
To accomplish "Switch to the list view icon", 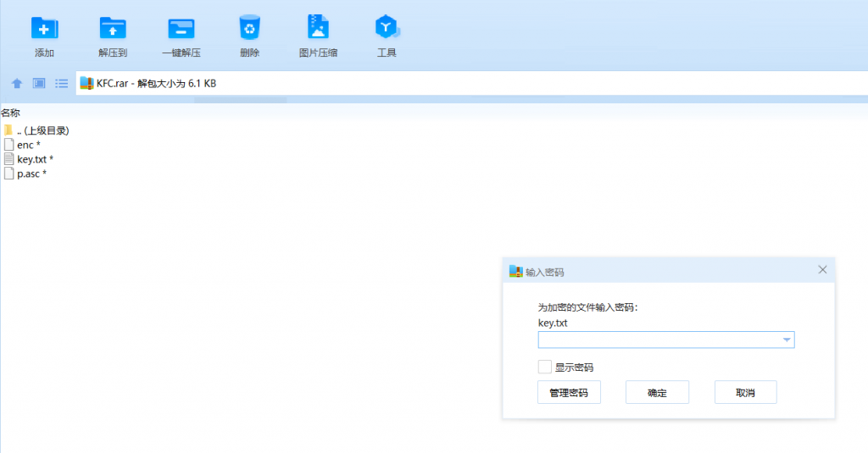I will pos(61,84).
